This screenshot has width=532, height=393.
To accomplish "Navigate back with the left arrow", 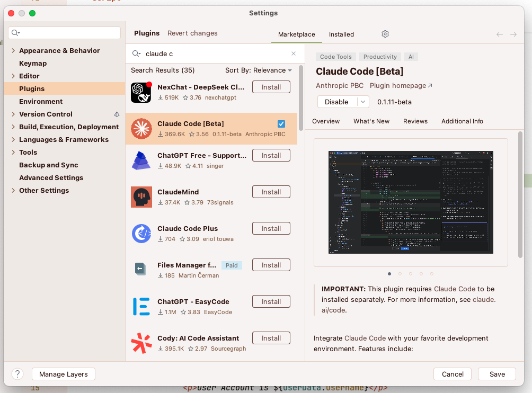I will point(500,34).
